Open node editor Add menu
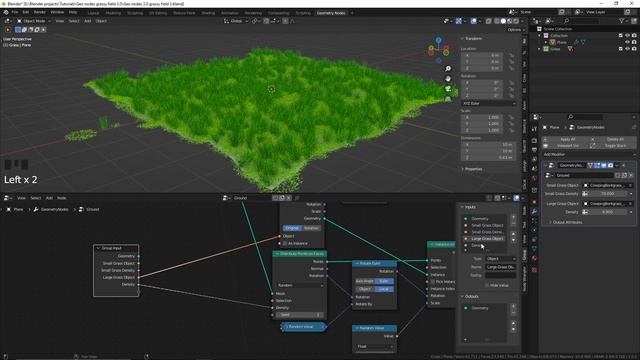This screenshot has width=640, height=360. tap(49, 198)
